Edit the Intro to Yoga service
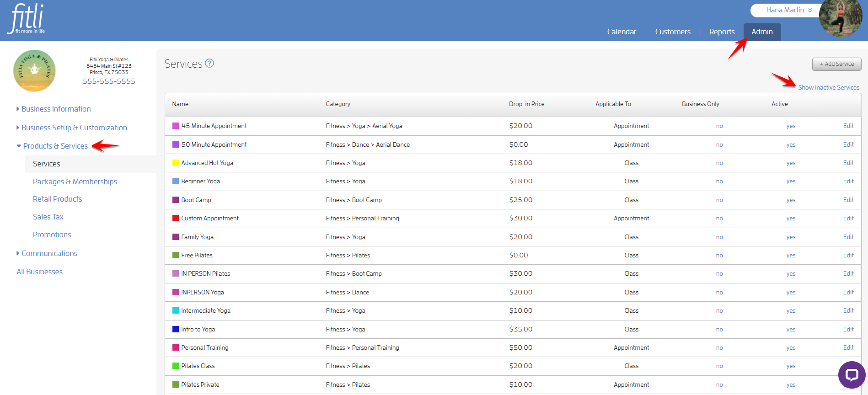Image resolution: width=868 pixels, height=395 pixels. point(848,329)
